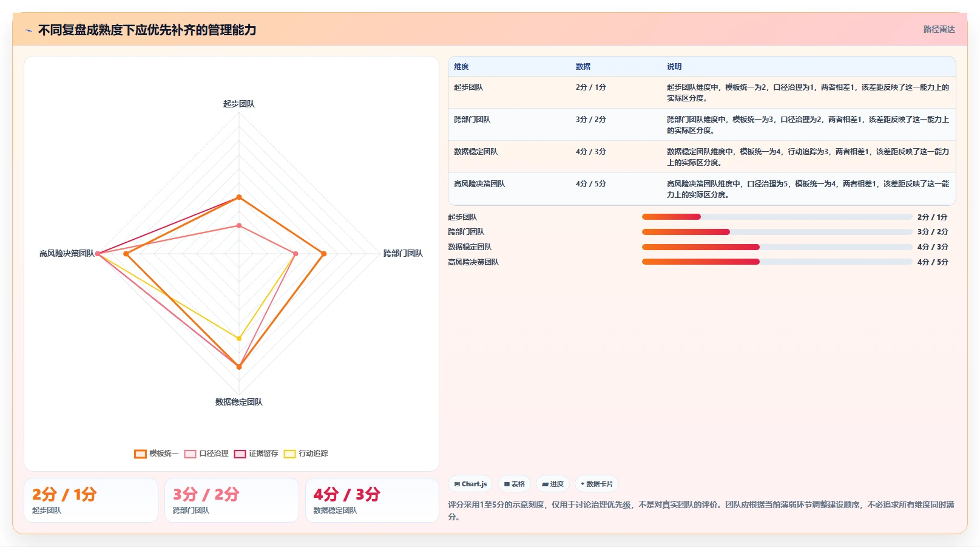Click the 跨部门团队 radar axis label

click(403, 253)
